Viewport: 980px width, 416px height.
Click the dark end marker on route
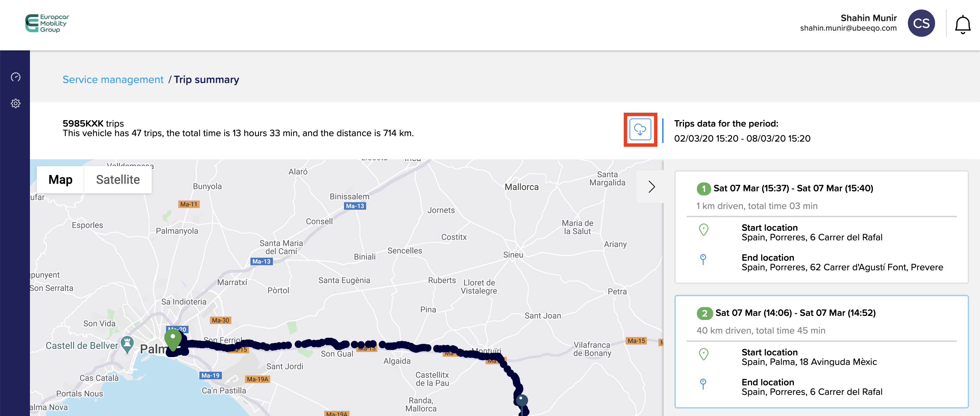click(x=522, y=401)
